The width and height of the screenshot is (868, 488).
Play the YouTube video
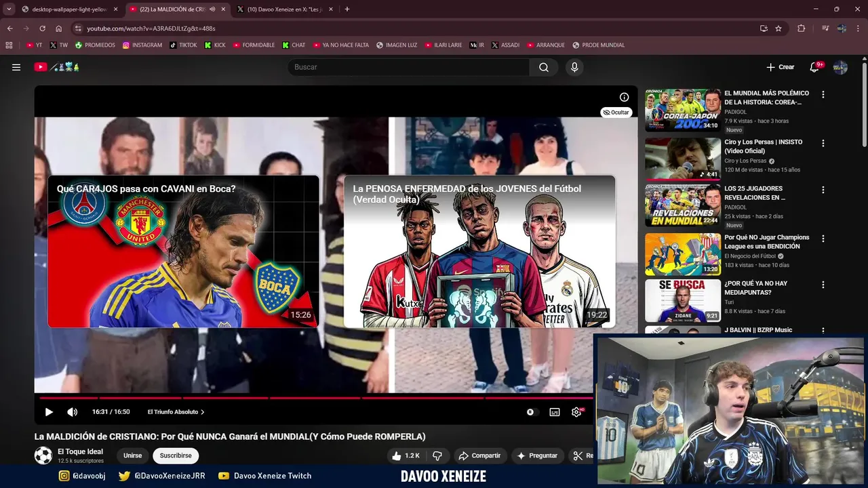tap(49, 412)
